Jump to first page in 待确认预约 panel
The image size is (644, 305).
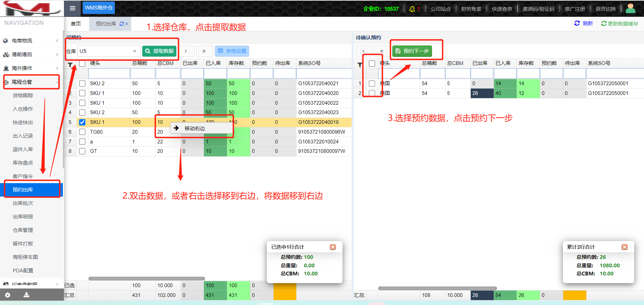tap(382, 51)
